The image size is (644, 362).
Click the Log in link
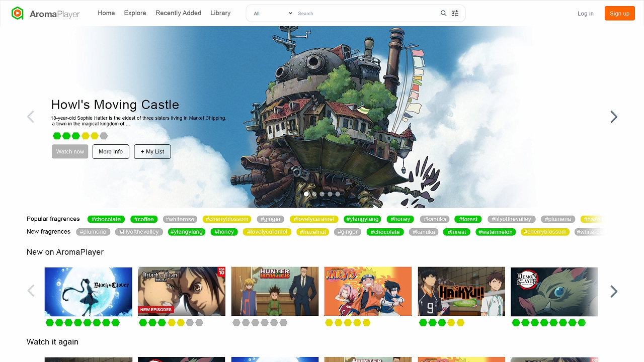pyautogui.click(x=586, y=14)
